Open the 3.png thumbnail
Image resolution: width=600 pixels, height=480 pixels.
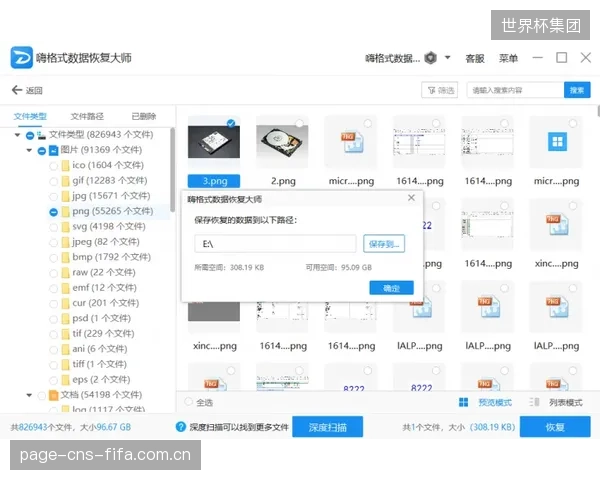click(x=214, y=142)
